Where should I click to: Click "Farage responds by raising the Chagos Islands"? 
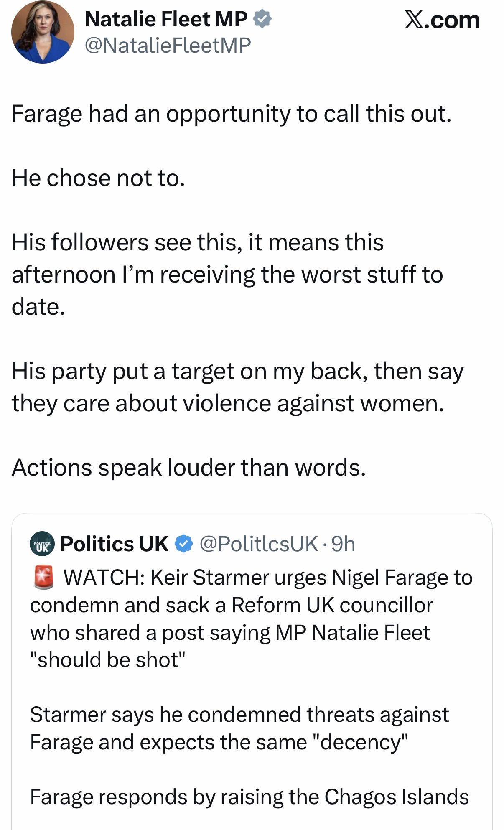tap(249, 797)
